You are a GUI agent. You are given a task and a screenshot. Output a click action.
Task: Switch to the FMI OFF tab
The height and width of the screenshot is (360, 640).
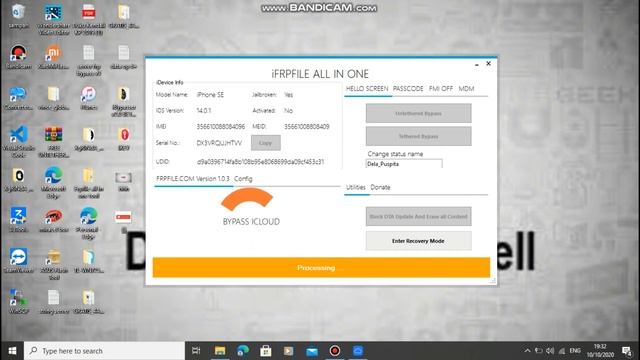(441, 89)
